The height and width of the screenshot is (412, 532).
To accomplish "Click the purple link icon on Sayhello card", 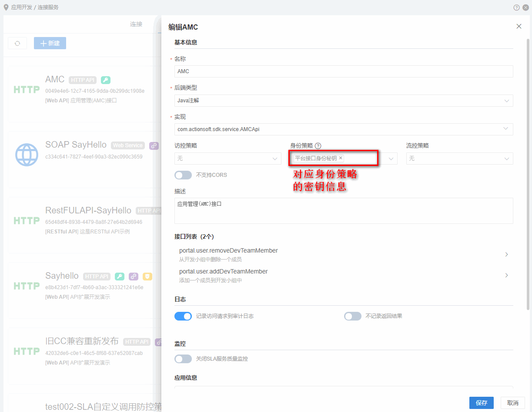I will 134,277.
